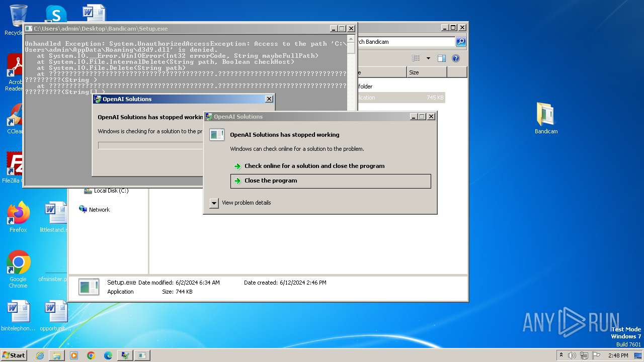Image resolution: width=644 pixels, height=362 pixels.
Task: Click the console window vertical scrollbar up arrow
Action: point(351,38)
